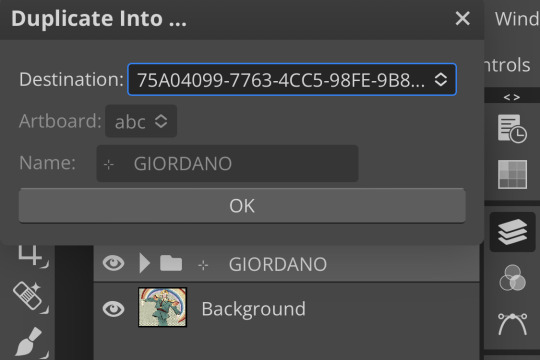540x360 pixels.
Task: Hide the Background layer
Action: (113, 308)
